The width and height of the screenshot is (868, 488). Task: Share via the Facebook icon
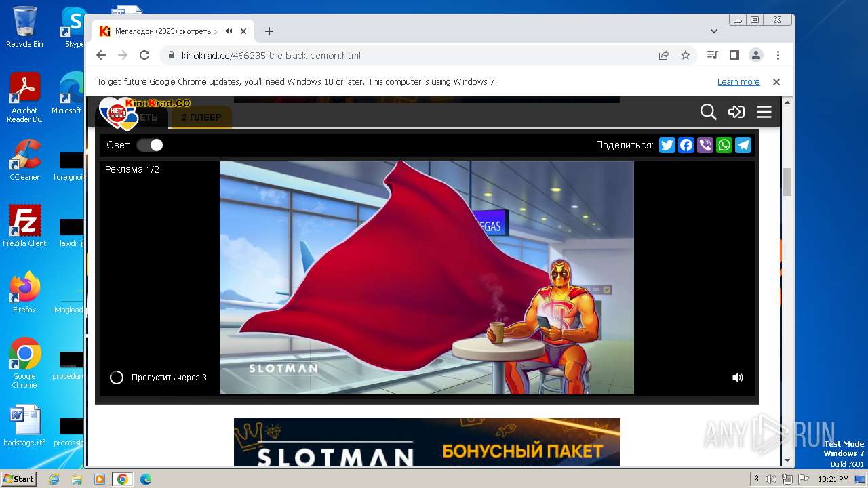[686, 145]
